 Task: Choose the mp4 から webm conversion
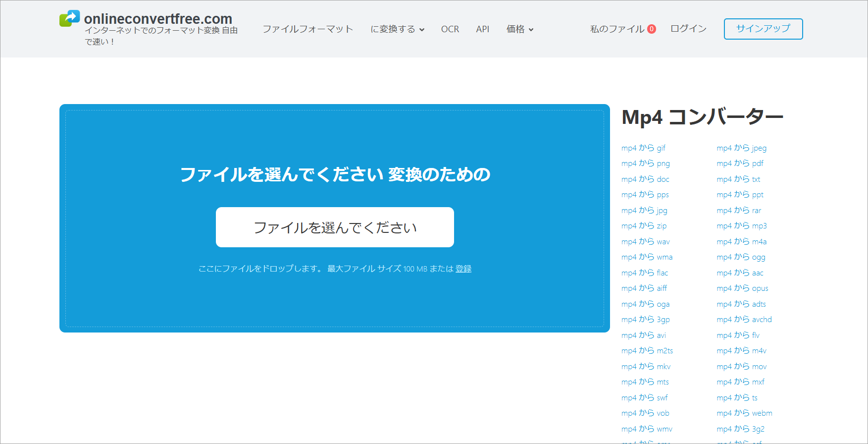point(744,413)
